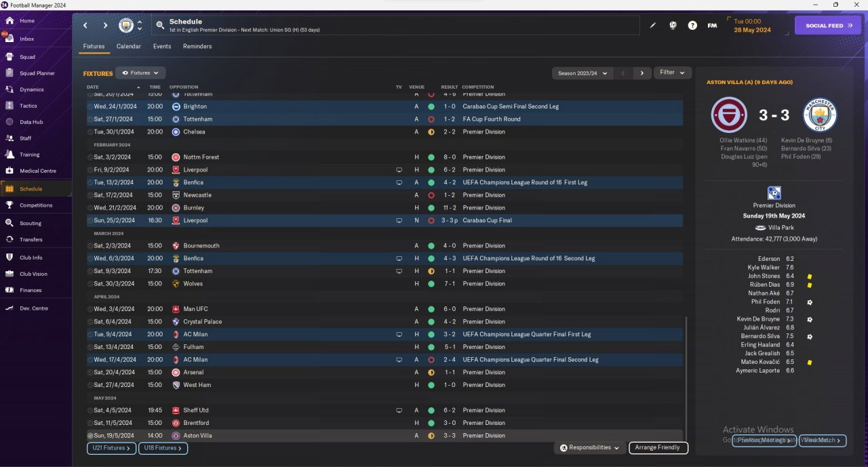Click Arrange Friendly button
This screenshot has height=467, width=868.
(658, 448)
